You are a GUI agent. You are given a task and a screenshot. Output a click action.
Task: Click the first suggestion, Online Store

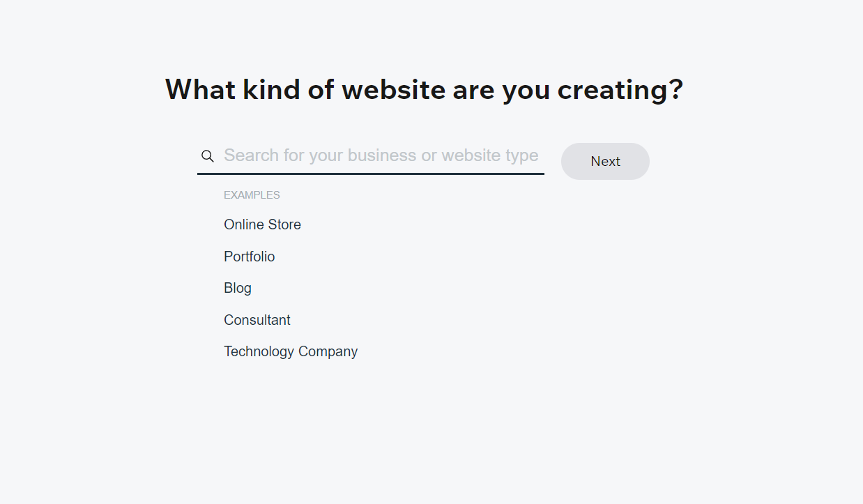pos(262,224)
